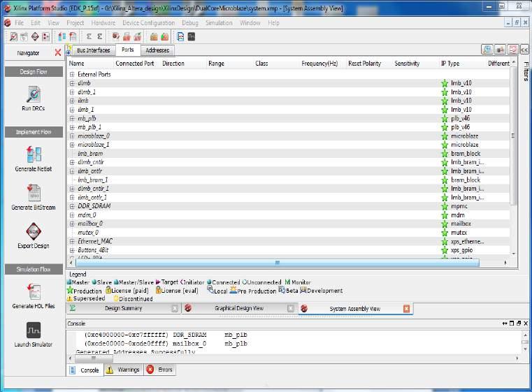
Task: Click the red checklist icon above table
Action: point(512,50)
